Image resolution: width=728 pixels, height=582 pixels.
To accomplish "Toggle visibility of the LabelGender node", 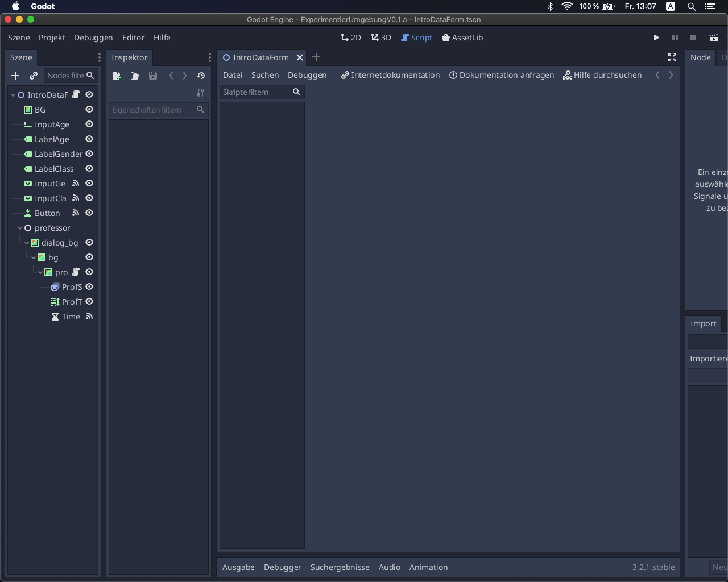I will (x=89, y=153).
